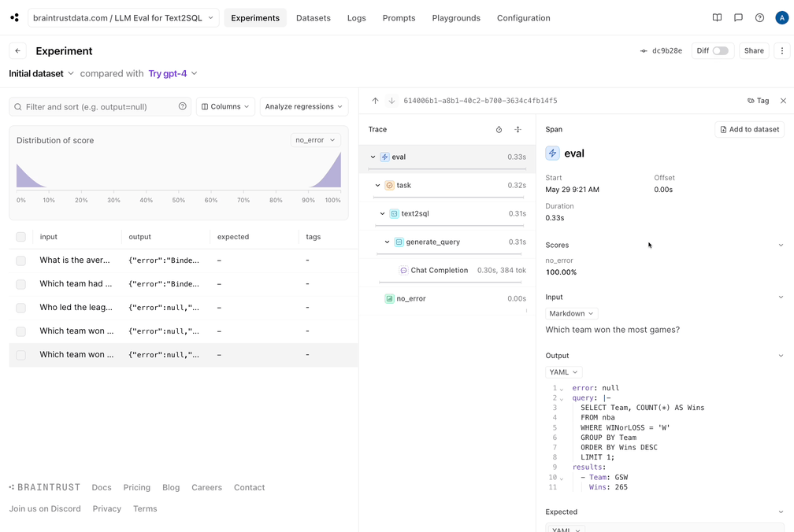Click the expand-all icon in Trace panel

coord(518,129)
